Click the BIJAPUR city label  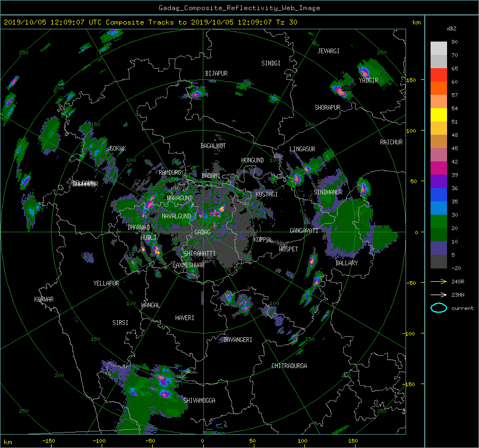(x=216, y=74)
